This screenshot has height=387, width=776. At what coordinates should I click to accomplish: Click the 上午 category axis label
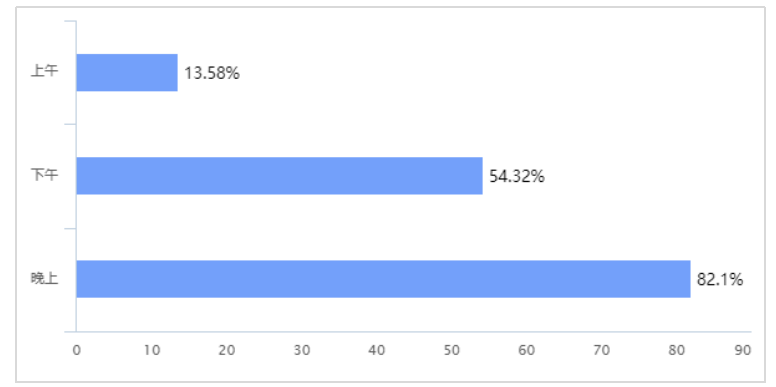pyautogui.click(x=45, y=72)
